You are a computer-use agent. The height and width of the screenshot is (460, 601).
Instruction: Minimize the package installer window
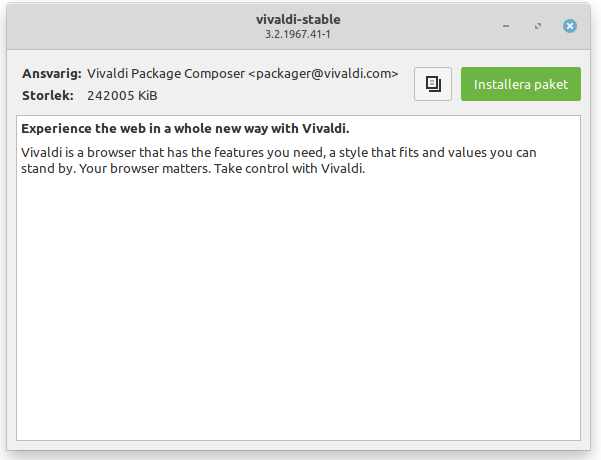pos(511,25)
